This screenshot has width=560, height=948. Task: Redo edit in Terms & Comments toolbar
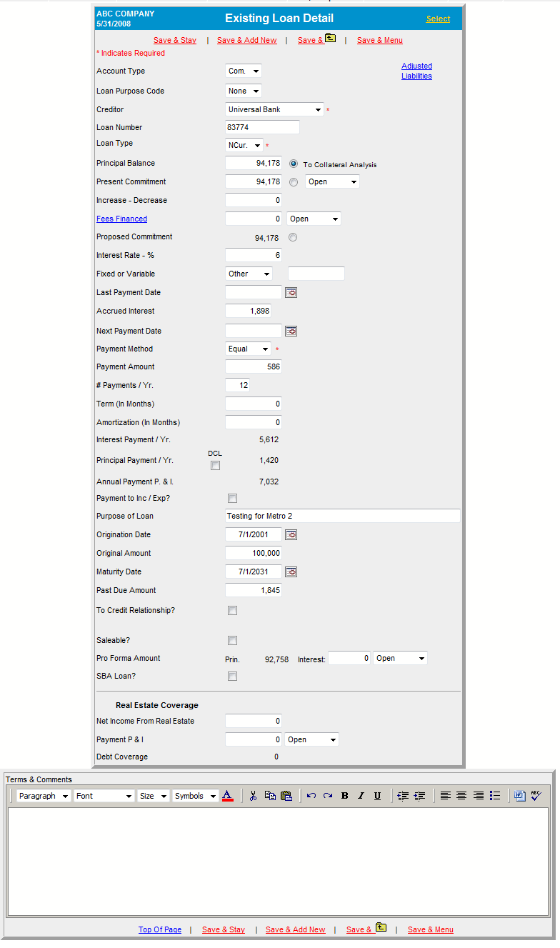[328, 795]
